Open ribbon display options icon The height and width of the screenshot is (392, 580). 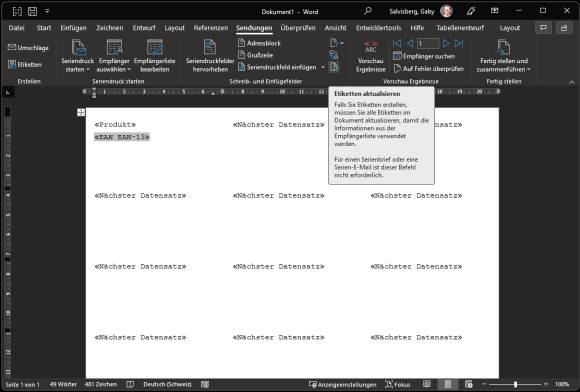click(495, 11)
